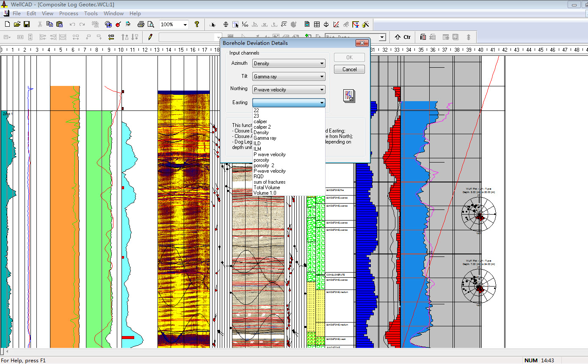Click the pencil edit icon
Screen dimensions: 588x364
150,37
